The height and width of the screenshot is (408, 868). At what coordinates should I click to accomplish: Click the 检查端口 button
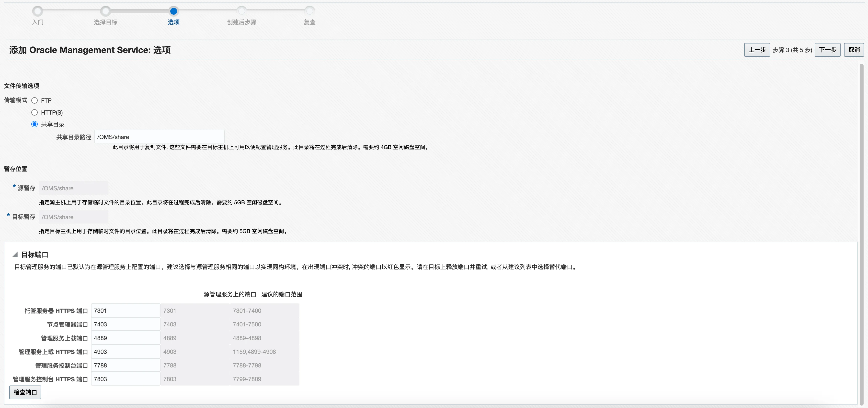25,392
